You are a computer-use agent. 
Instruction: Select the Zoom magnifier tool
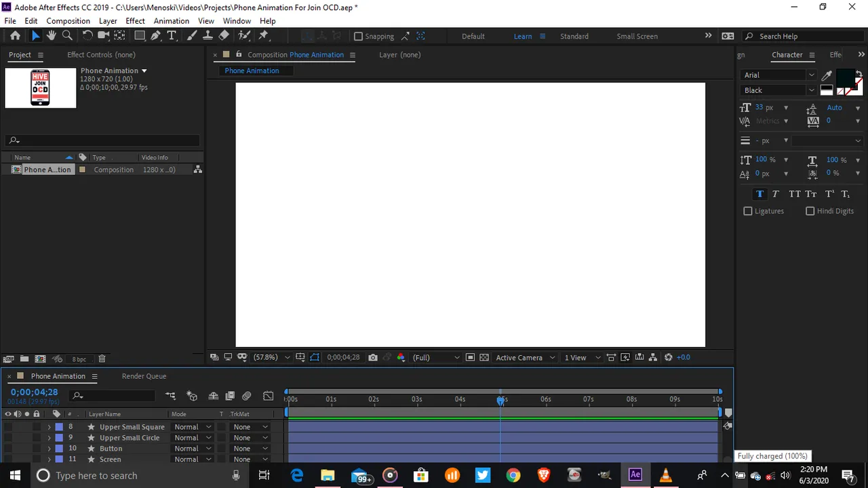(x=67, y=36)
